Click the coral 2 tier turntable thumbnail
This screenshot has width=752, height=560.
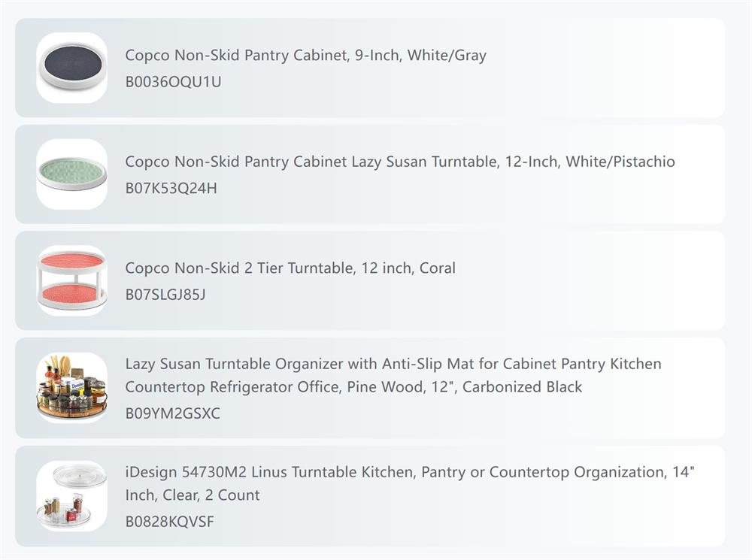pos(72,280)
